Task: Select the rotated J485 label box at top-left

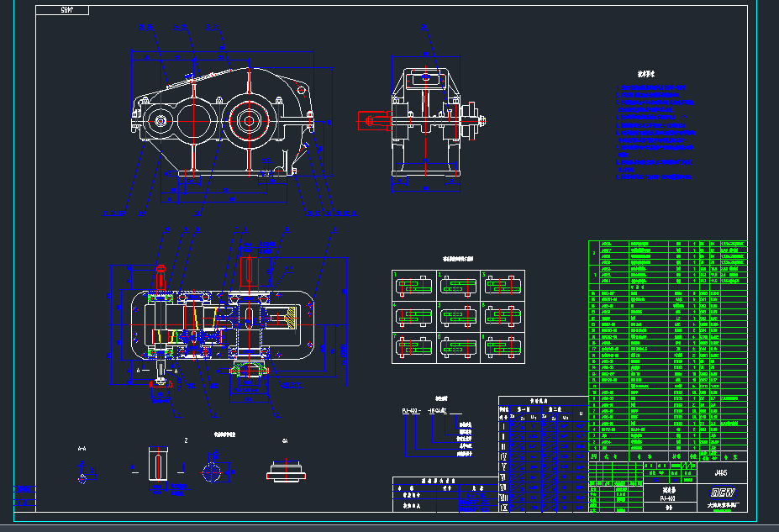Action: [x=62, y=10]
